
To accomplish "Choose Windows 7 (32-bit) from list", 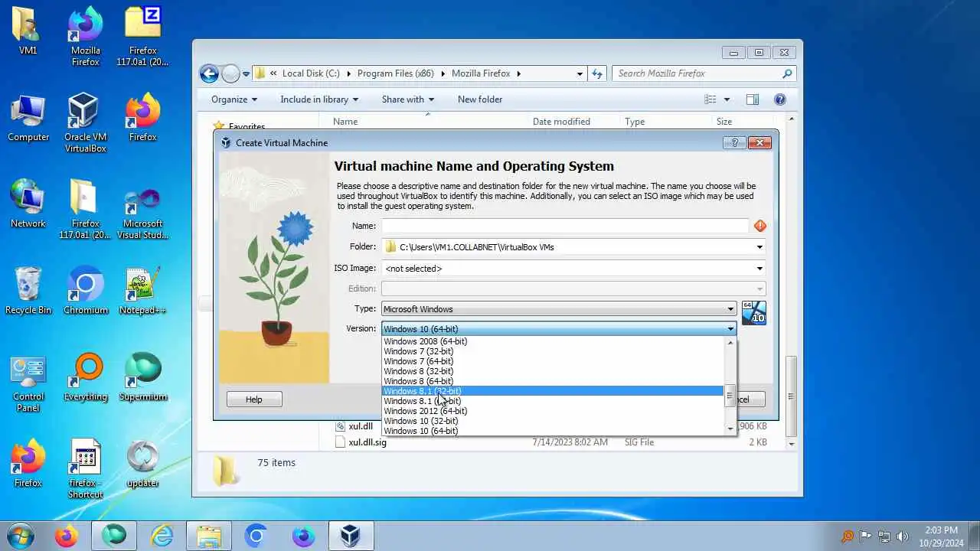I will [x=552, y=351].
